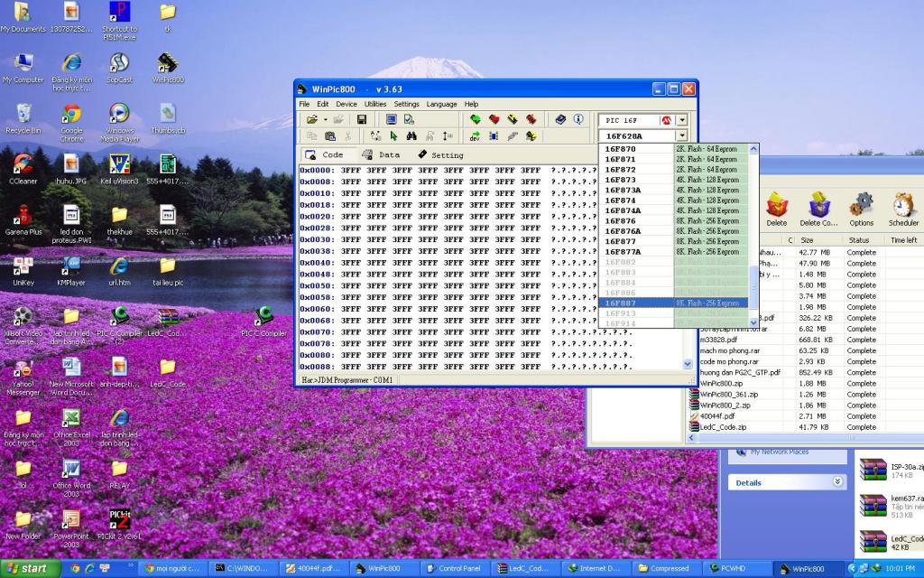Click the ISP-30a.zip archive in Explorer window
Viewport: 924px width, 578px height.
coord(891,470)
